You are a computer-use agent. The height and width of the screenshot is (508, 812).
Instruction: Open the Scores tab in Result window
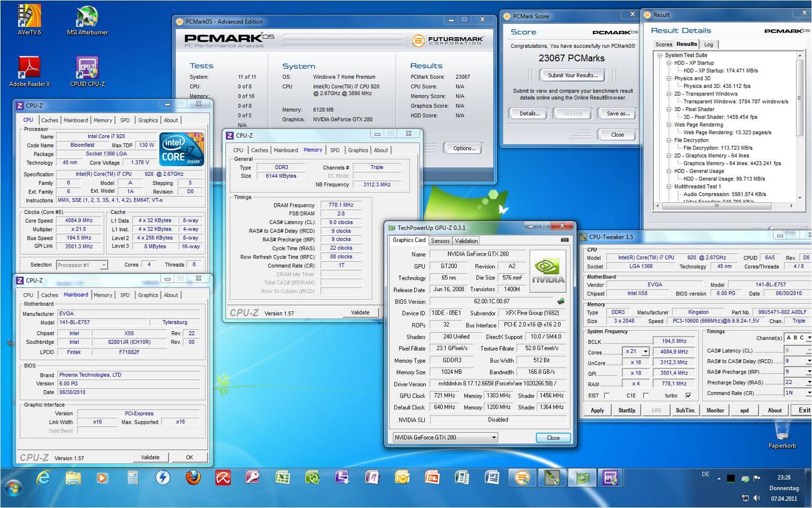[x=663, y=45]
